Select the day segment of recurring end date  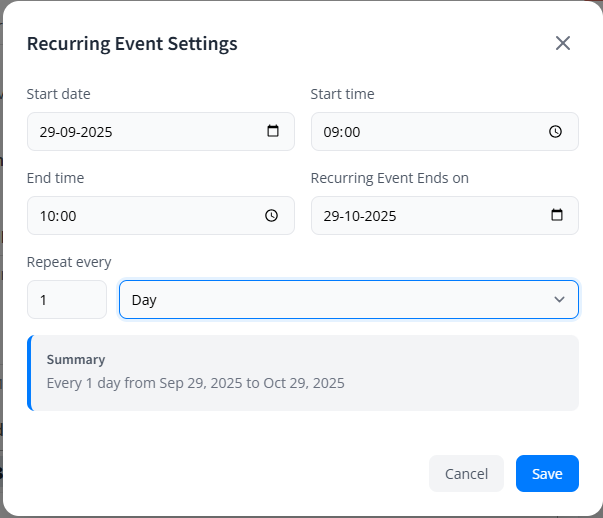[x=331, y=215]
